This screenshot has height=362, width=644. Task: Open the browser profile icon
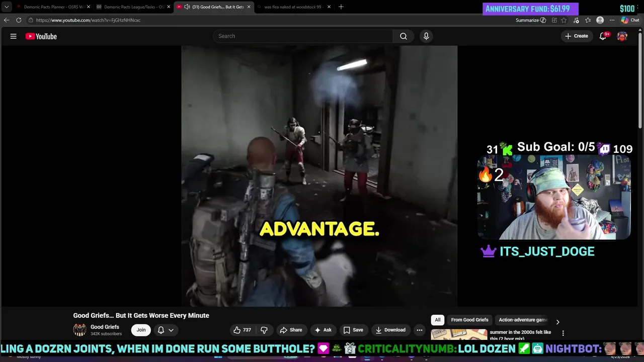pos(600,20)
